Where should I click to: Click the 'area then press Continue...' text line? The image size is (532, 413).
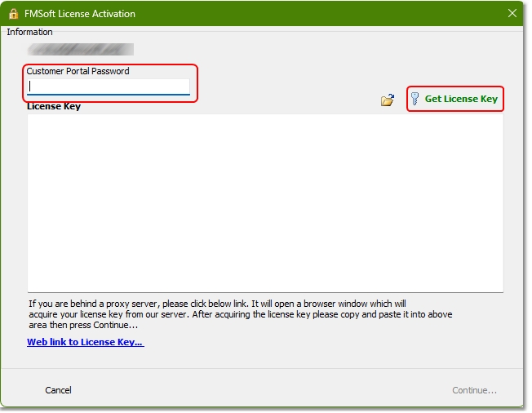click(83, 326)
